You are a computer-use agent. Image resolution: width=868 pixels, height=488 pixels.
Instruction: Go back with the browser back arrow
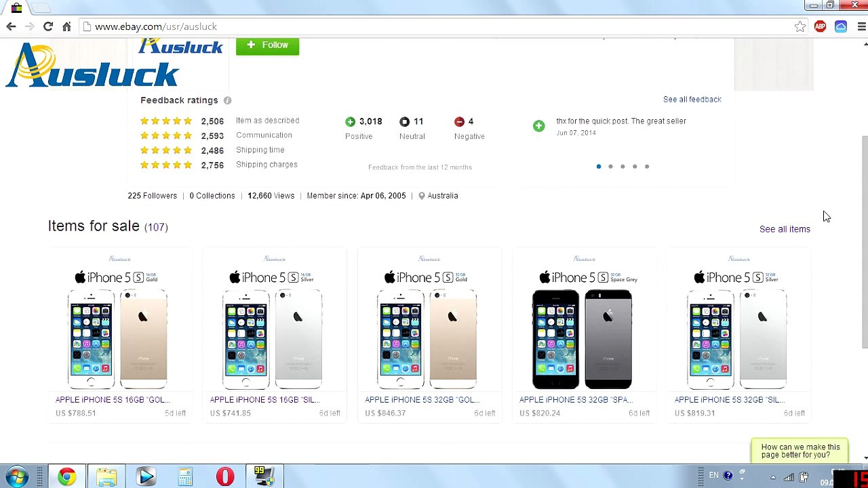pos(11,26)
